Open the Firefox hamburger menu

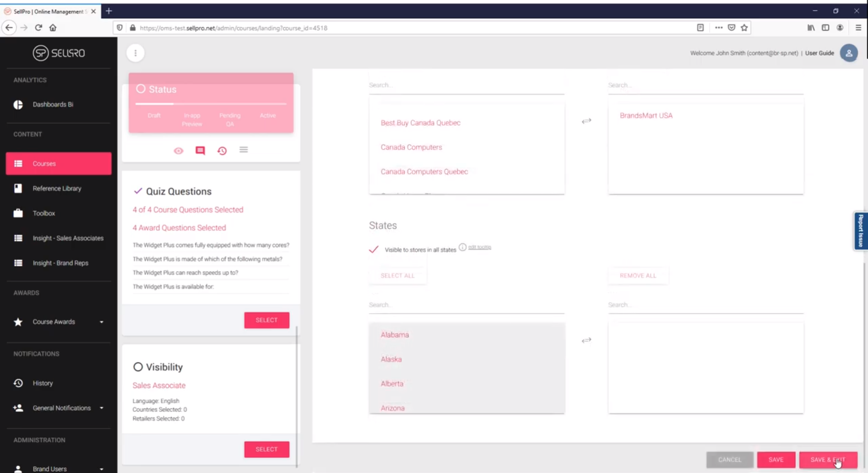click(858, 28)
